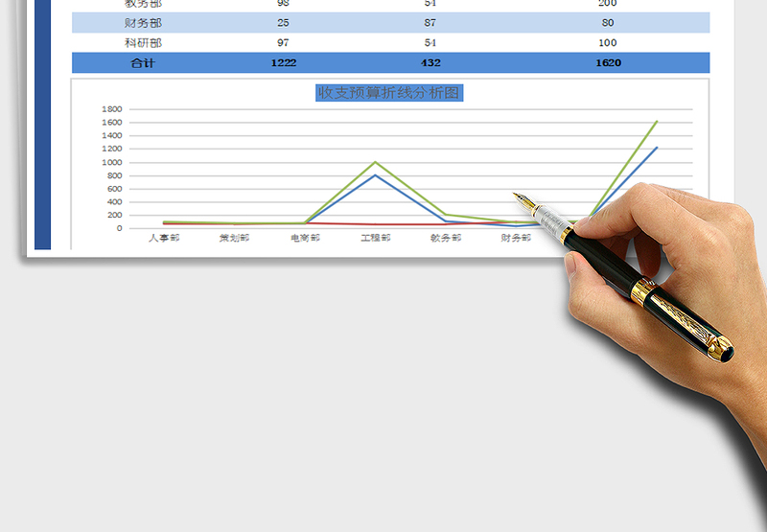The width and height of the screenshot is (767, 532).
Task: Click the 科研部 row label cell
Action: click(143, 43)
